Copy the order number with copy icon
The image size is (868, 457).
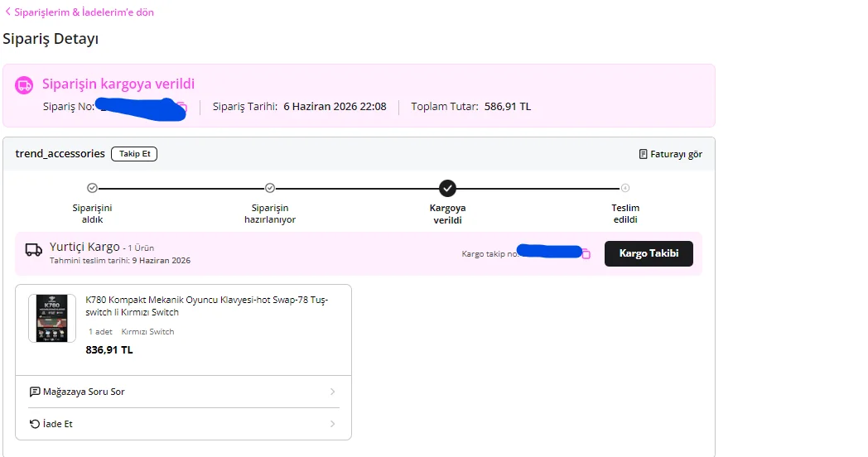click(182, 108)
